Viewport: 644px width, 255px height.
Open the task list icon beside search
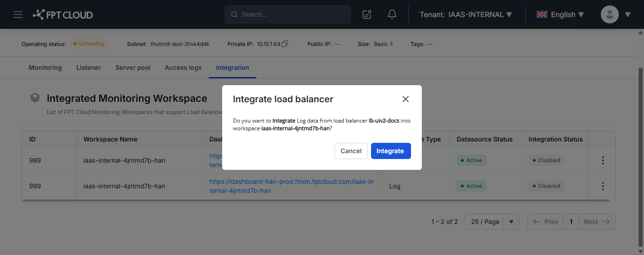[x=367, y=14]
